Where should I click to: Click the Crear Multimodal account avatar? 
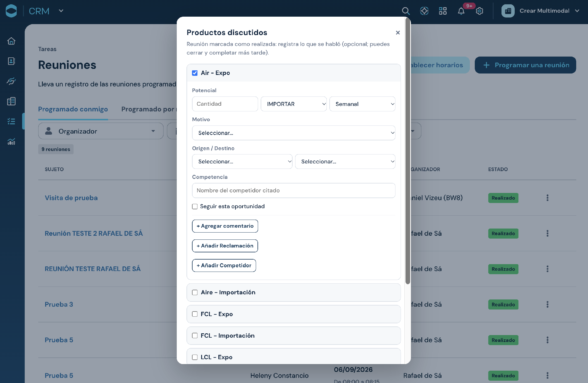click(x=508, y=11)
